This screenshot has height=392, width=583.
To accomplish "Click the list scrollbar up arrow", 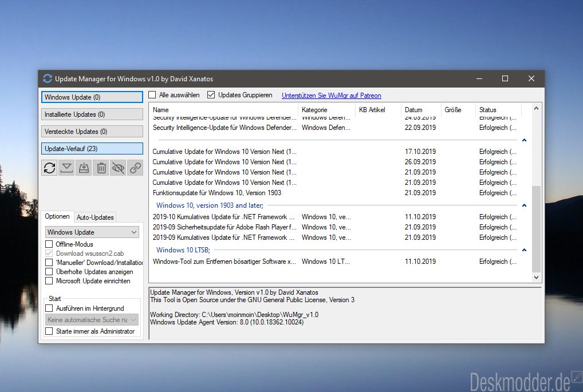I will (x=536, y=109).
